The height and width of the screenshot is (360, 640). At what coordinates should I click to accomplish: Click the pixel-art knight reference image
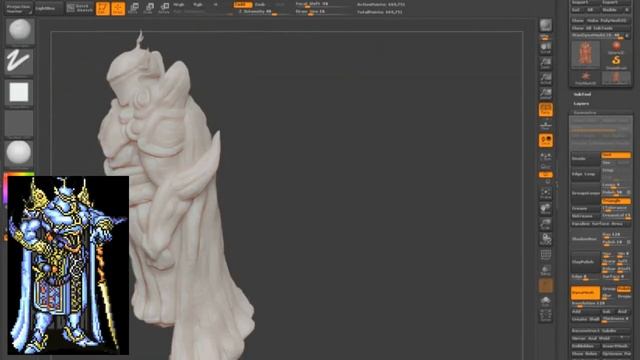click(x=68, y=265)
